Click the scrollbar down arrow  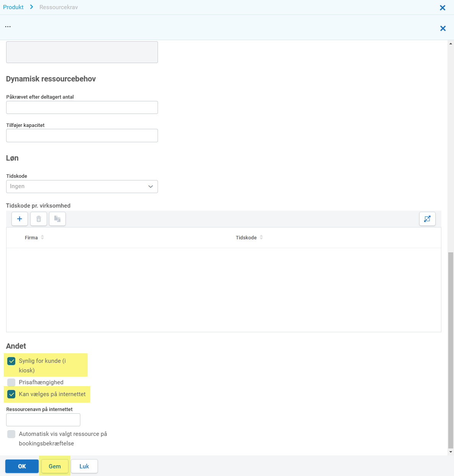[451, 452]
